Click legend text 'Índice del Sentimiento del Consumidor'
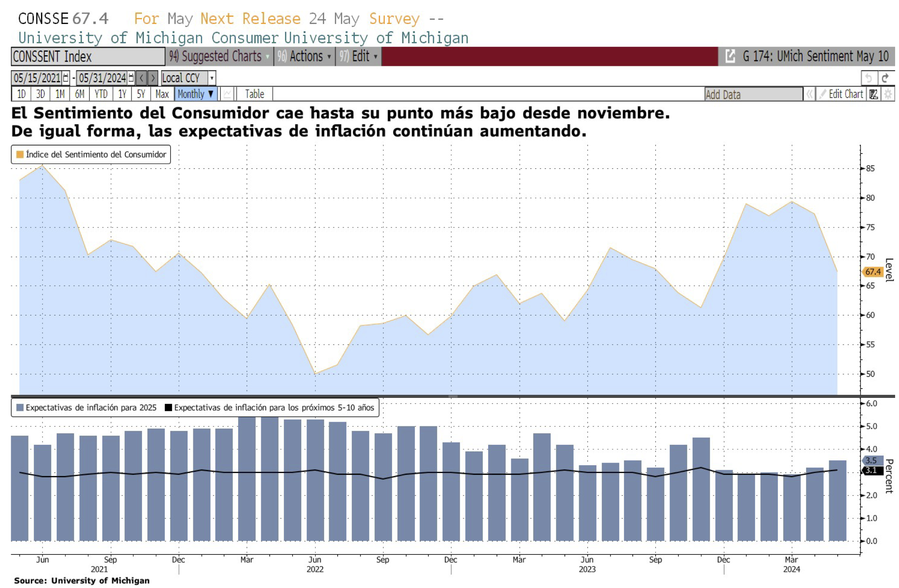 click(x=96, y=154)
